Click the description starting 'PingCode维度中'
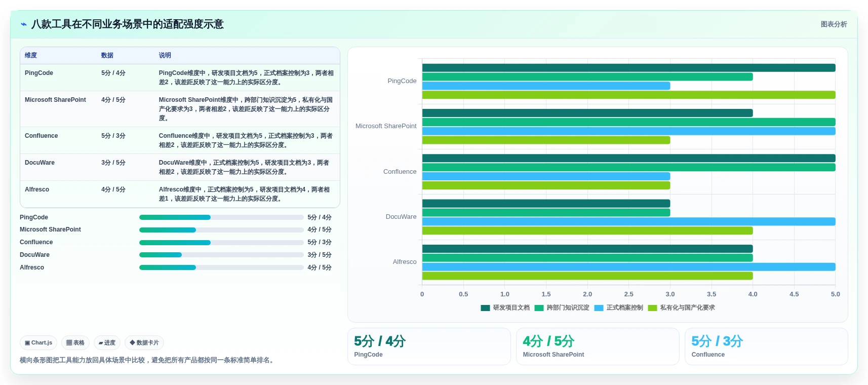The image size is (868, 385). 246,78
